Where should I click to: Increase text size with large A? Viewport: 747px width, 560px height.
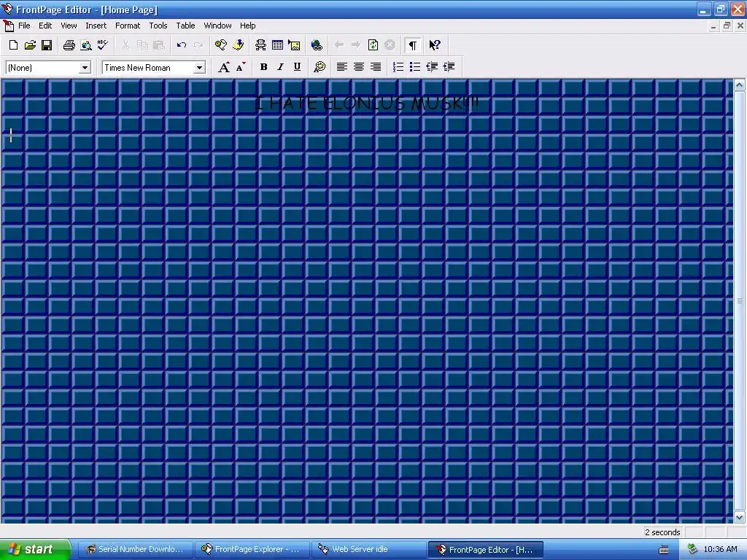coord(224,67)
